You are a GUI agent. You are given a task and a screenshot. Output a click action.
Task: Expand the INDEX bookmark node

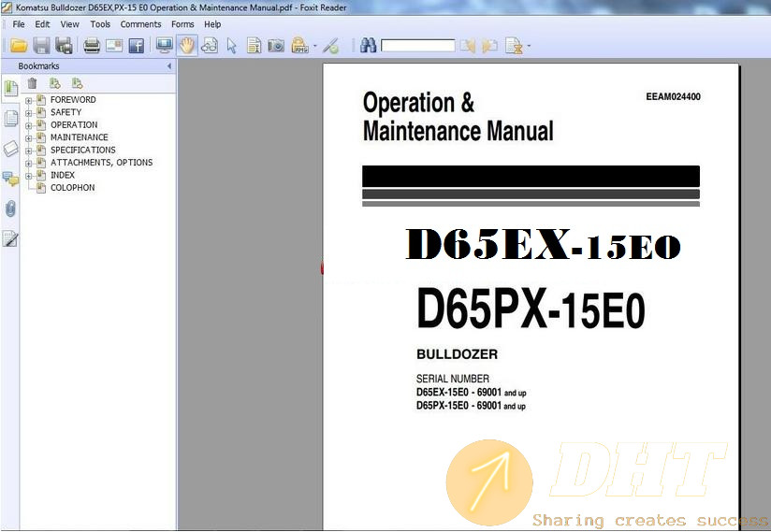click(x=28, y=176)
